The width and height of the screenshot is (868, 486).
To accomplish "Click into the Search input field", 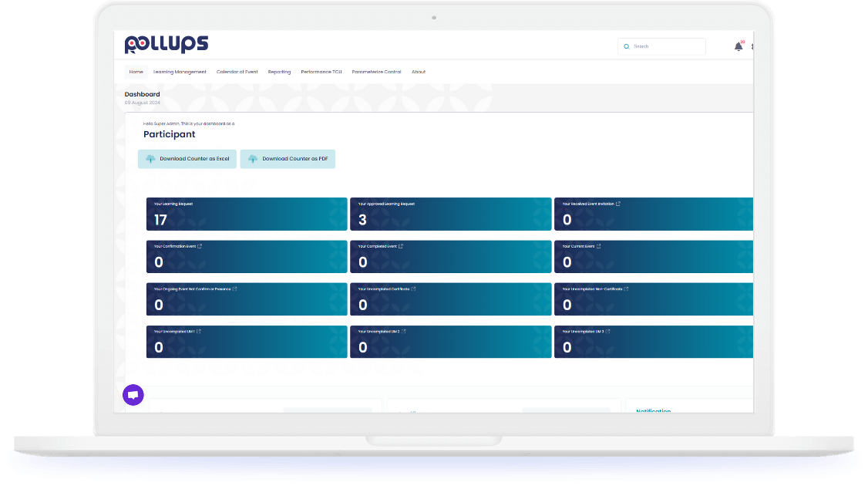I will pyautogui.click(x=667, y=47).
